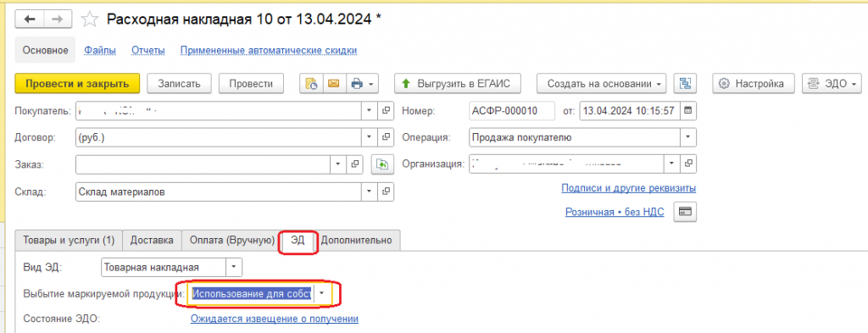This screenshot has height=333, width=868.
Task: Expand Выбытие маркируемой продукции dropdown arrow
Action: (x=321, y=294)
